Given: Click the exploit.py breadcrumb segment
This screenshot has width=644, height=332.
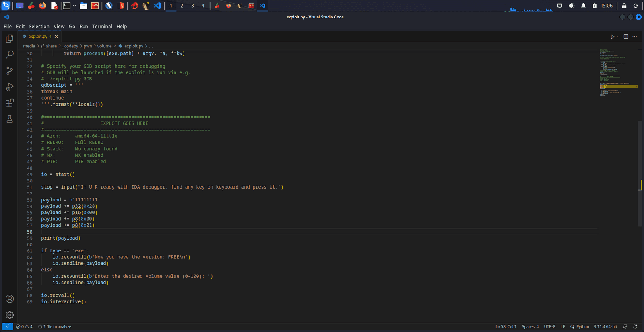Looking at the screenshot, I should coord(131,46).
